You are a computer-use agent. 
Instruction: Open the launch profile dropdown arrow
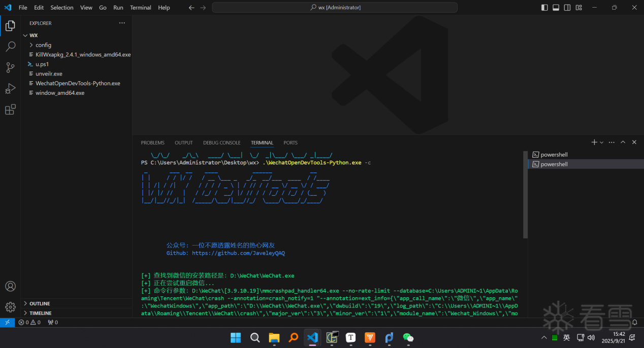point(602,143)
